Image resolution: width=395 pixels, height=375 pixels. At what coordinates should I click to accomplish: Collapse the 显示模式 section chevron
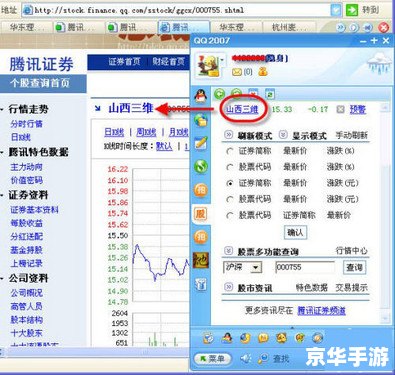click(x=283, y=135)
